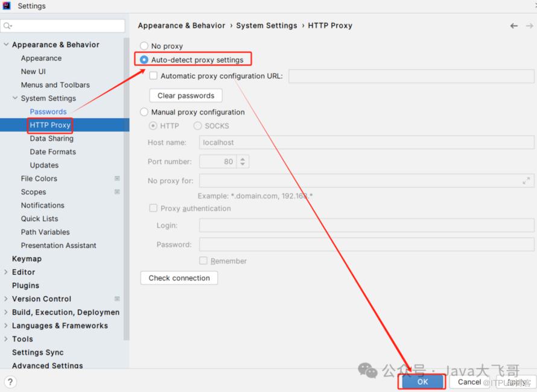This screenshot has width=537, height=392.
Task: Click Appearance & Behavior in breadcrumb
Action: tap(182, 26)
